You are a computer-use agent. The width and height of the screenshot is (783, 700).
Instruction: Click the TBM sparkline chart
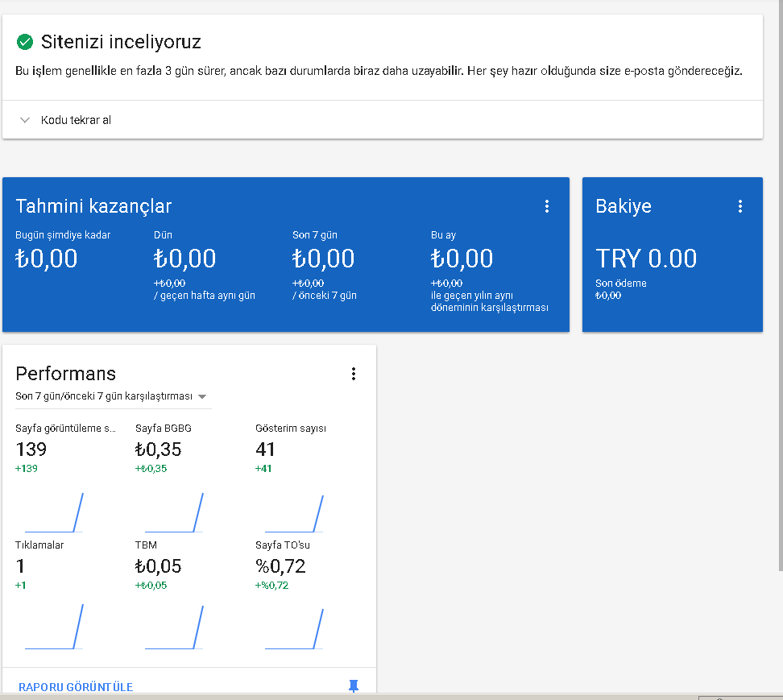(174, 628)
